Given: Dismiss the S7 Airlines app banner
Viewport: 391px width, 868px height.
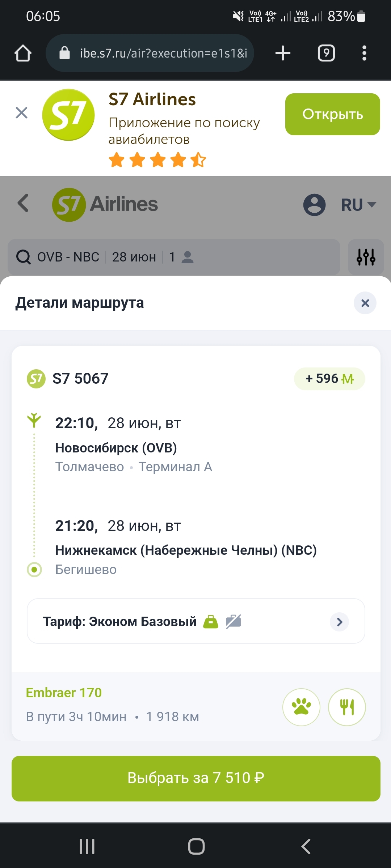Looking at the screenshot, I should click(x=22, y=113).
